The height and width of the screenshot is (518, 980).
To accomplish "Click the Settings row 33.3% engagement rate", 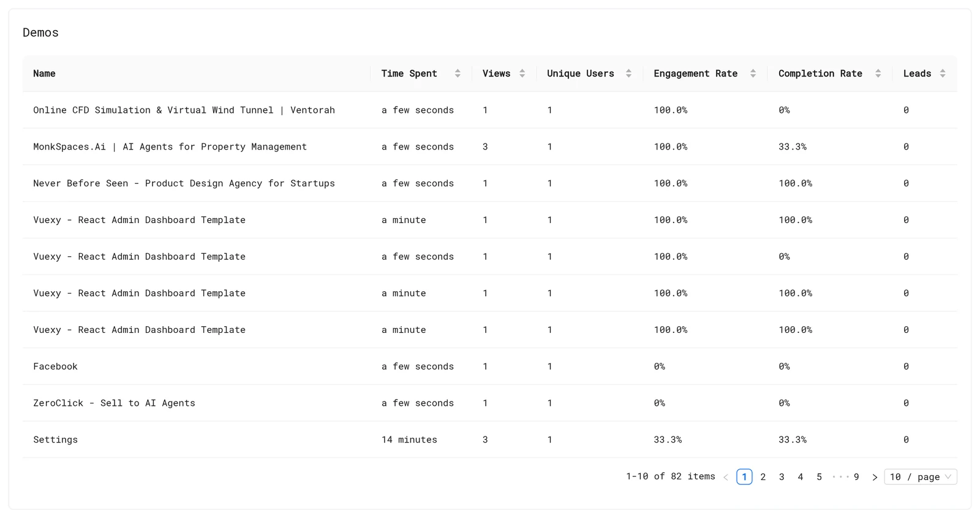I will pos(668,440).
